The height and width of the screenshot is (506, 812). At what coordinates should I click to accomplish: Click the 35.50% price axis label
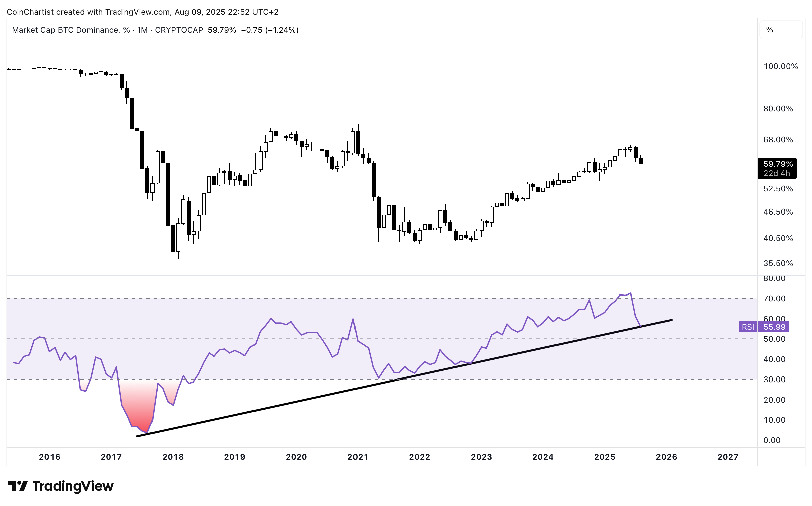[x=778, y=263]
